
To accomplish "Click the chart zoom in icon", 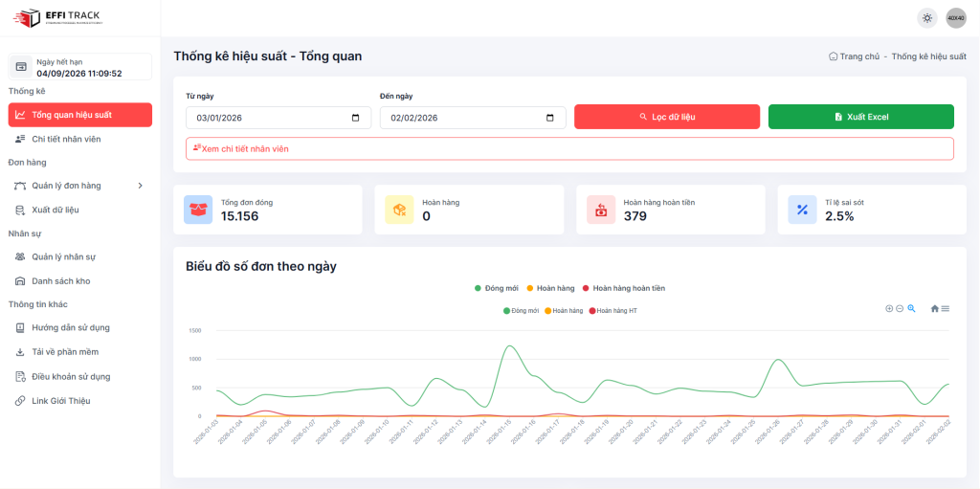I will tap(889, 308).
